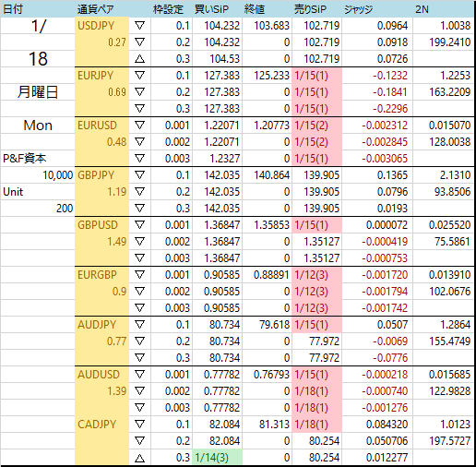This screenshot has width=476, height=467.
Task: Click the triangle in the row with judge 0.0796
Action: pyautogui.click(x=139, y=192)
